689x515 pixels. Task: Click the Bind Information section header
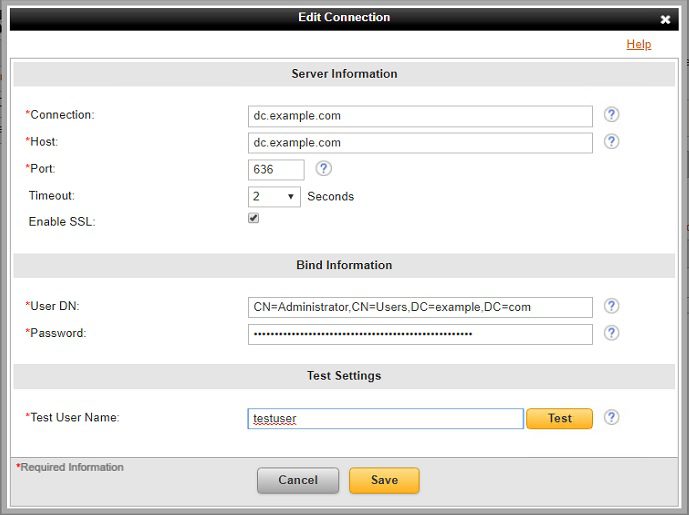pyautogui.click(x=344, y=265)
